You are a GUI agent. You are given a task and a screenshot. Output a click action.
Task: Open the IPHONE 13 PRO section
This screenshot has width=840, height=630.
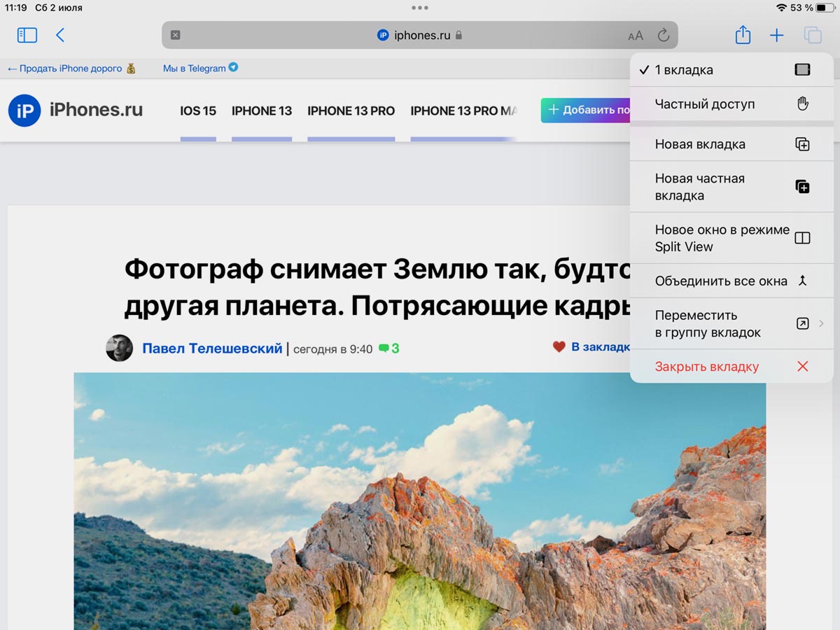coord(351,111)
